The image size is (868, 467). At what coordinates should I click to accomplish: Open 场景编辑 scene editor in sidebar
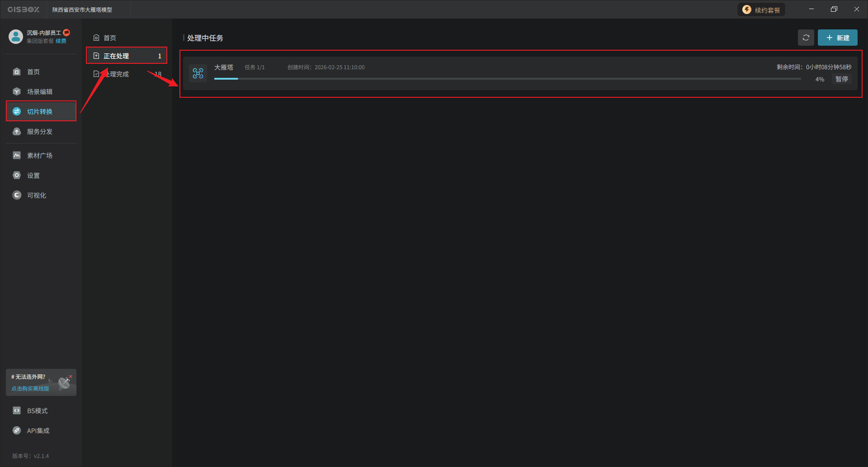(39, 92)
